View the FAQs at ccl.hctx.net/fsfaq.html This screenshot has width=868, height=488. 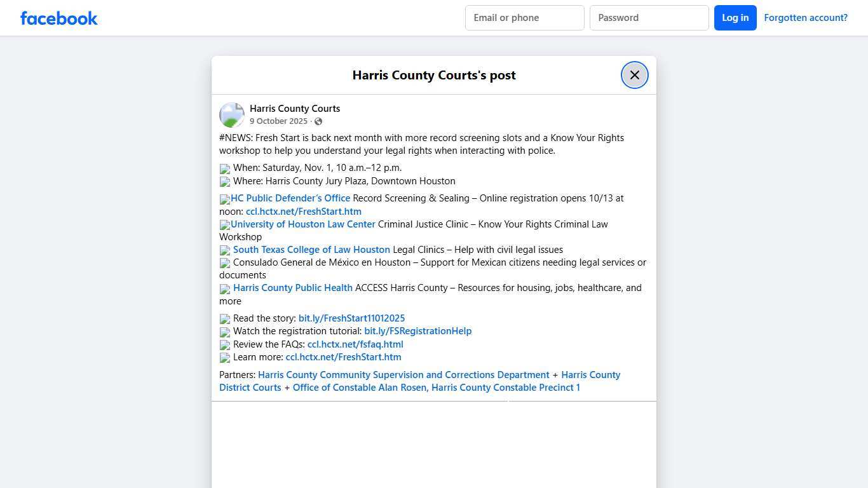(355, 344)
